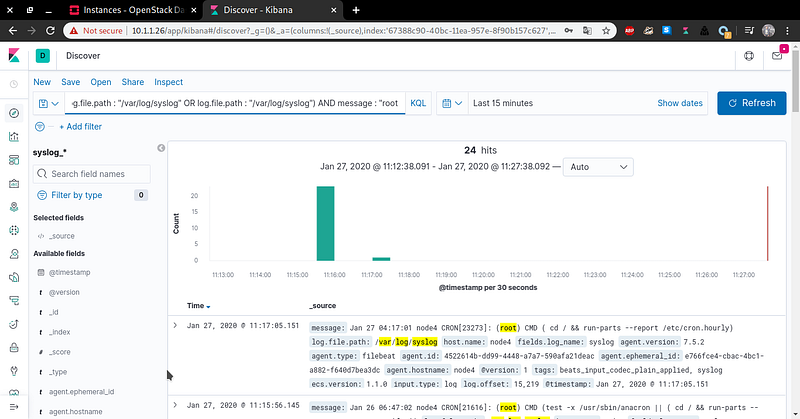800x419 pixels.
Task: Click the query search input bar
Action: (x=235, y=103)
